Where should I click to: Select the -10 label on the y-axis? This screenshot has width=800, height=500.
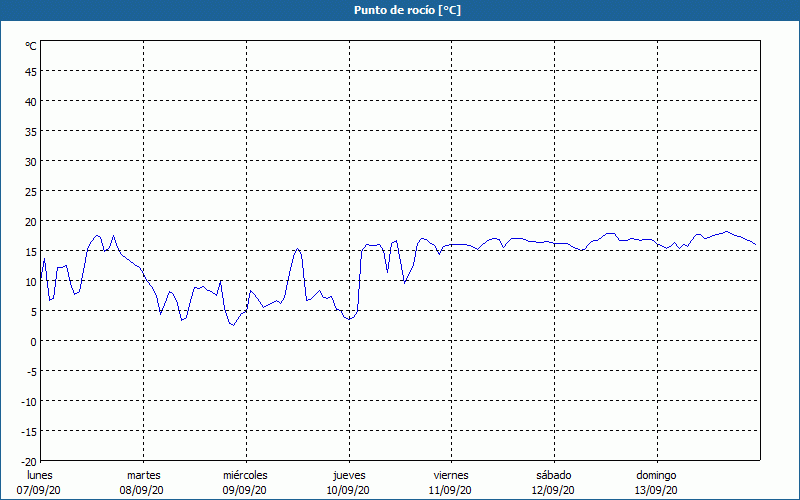pos(28,401)
